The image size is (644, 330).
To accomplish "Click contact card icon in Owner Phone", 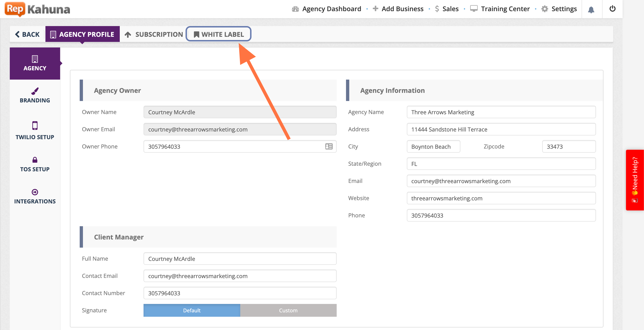I will point(329,147).
